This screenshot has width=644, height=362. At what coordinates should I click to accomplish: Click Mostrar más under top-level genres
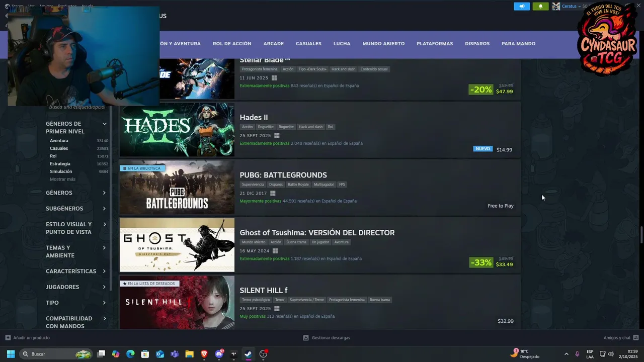pyautogui.click(x=62, y=179)
